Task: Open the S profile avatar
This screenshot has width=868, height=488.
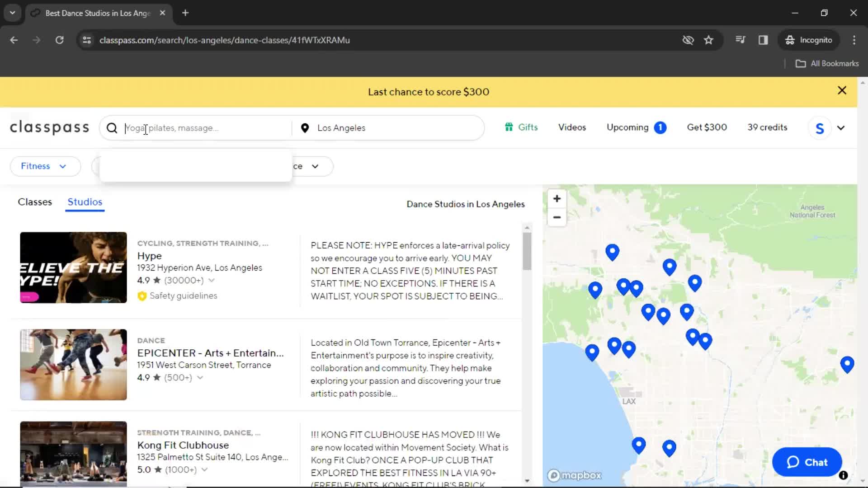Action: coord(820,128)
